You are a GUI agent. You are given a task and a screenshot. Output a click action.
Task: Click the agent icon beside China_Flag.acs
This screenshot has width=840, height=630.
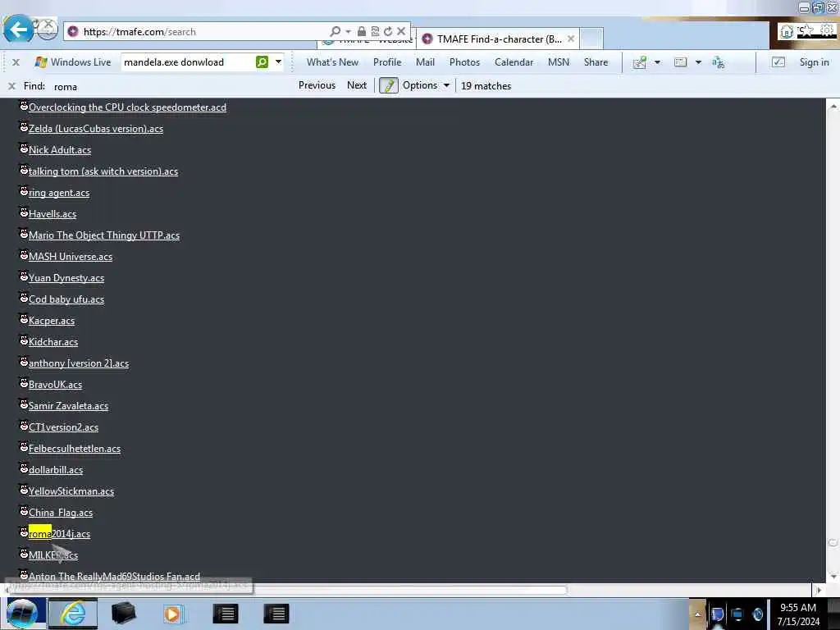[x=24, y=511]
